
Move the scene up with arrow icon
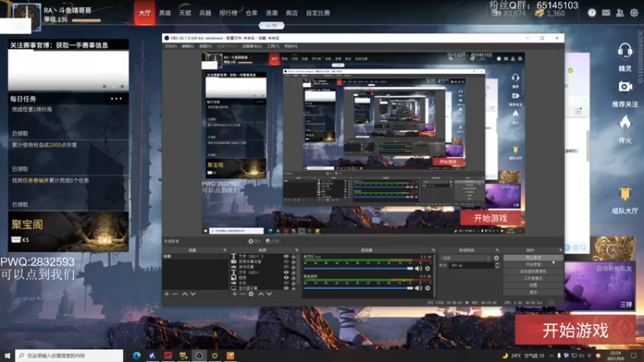[x=185, y=294]
